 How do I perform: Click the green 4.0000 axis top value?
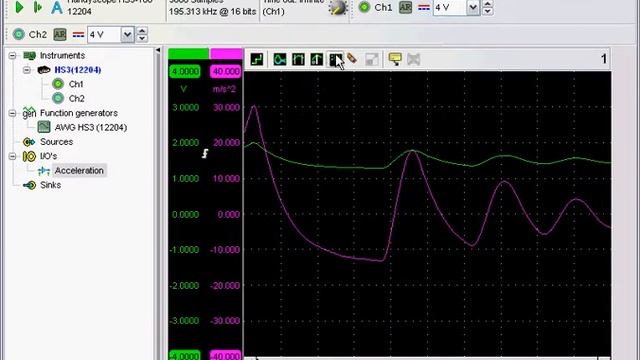tap(185, 71)
